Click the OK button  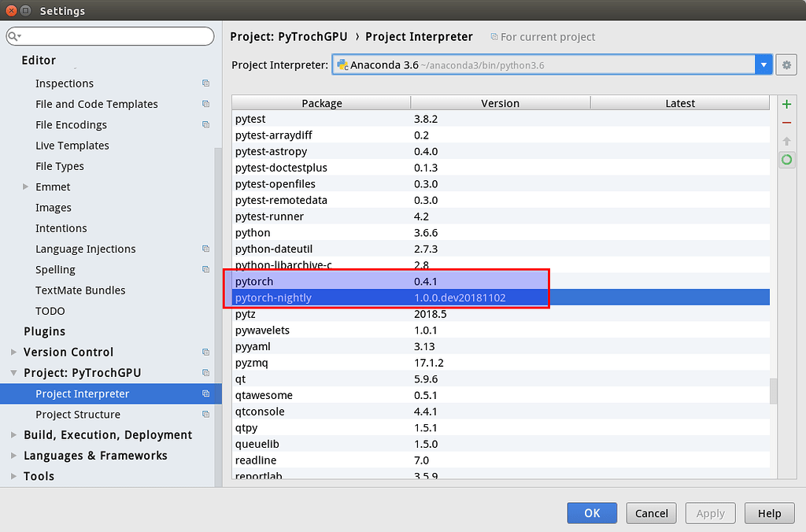(592, 512)
